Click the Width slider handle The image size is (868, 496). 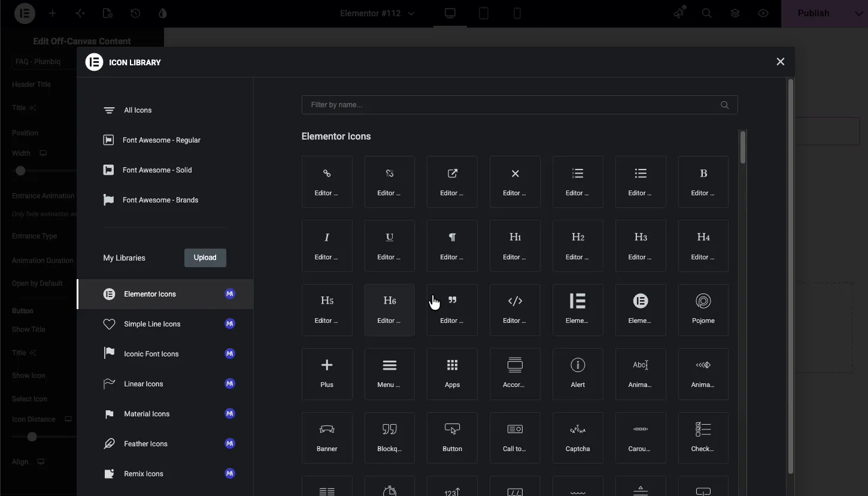coord(20,171)
